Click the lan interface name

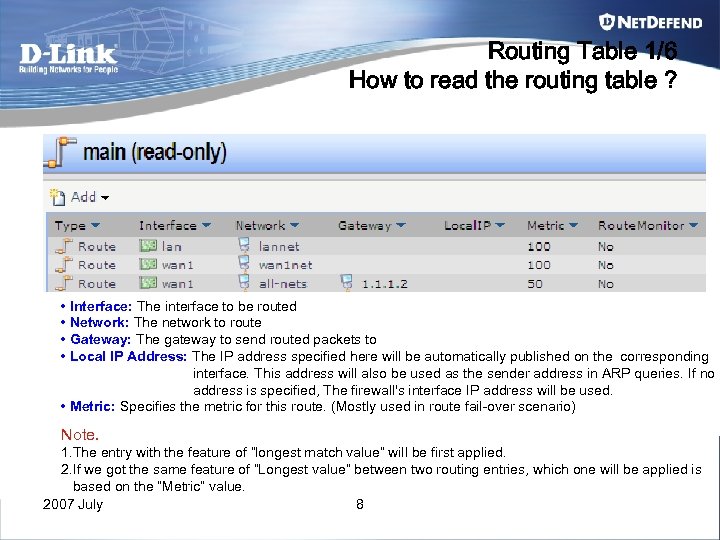172,247
